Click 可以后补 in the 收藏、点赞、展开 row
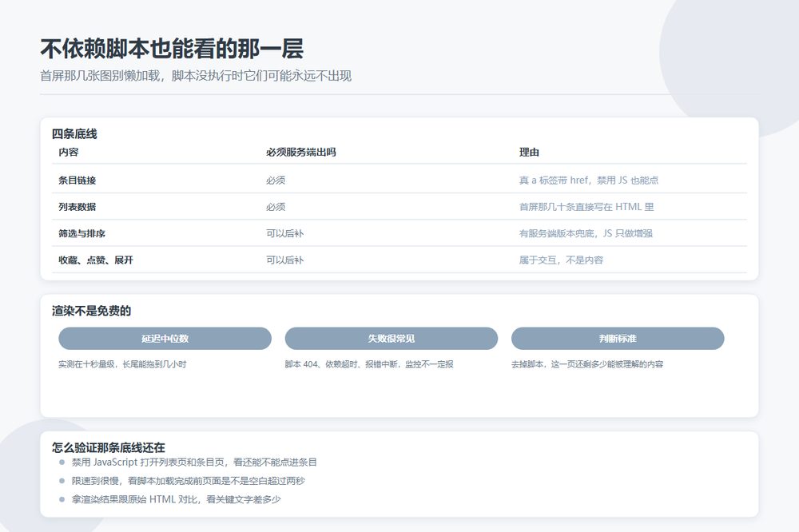This screenshot has width=799, height=532. 285,260
